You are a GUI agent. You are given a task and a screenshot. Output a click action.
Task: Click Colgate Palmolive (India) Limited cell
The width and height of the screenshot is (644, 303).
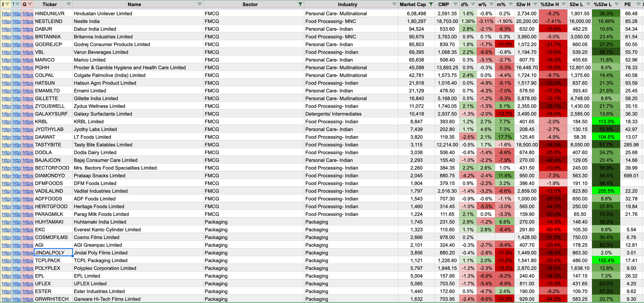(138, 75)
